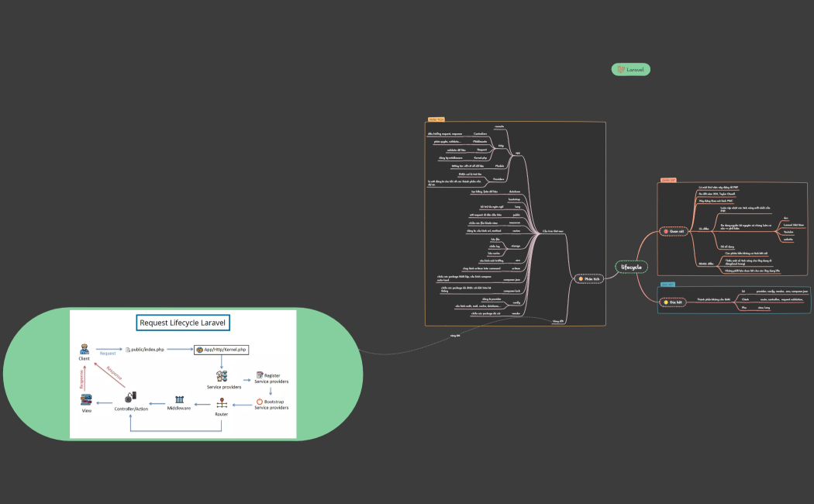
Task: Click the Middleware pillars icon
Action: click(179, 399)
